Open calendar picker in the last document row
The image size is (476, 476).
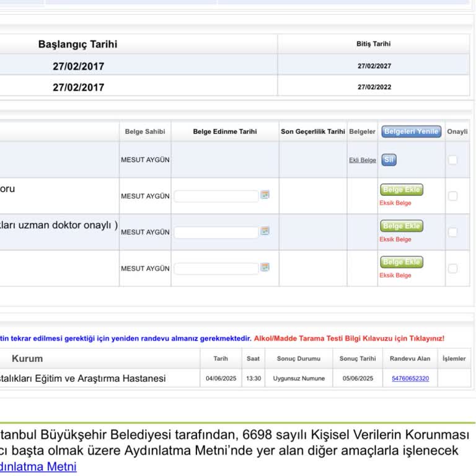[265, 267]
